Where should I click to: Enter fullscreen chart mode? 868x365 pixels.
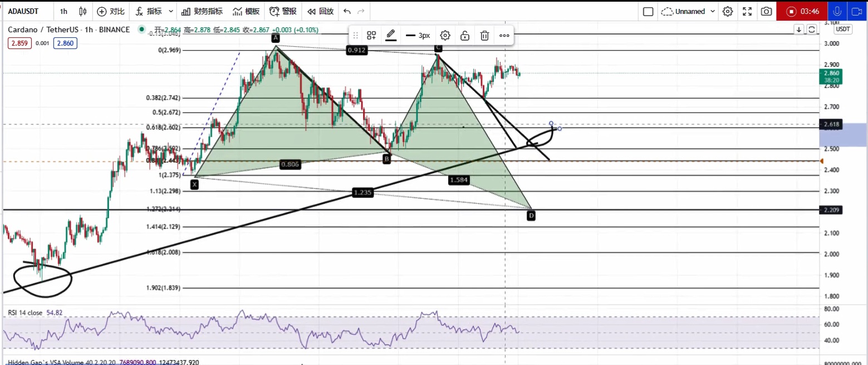point(747,11)
